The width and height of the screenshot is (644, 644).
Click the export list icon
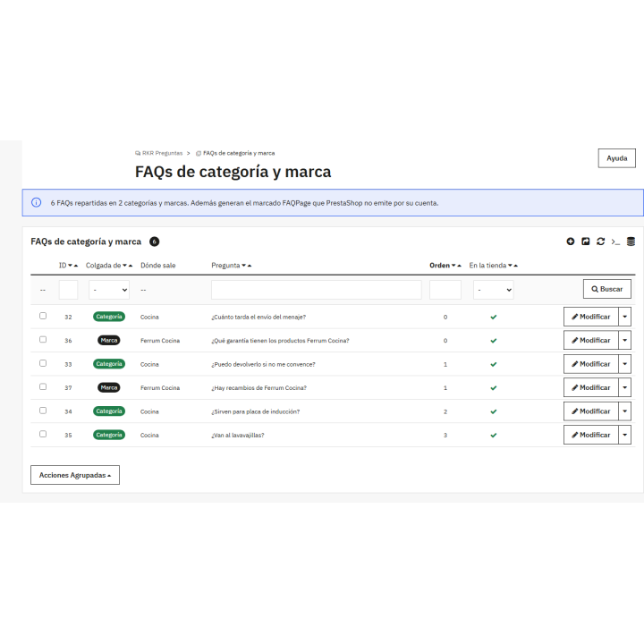click(x=585, y=241)
